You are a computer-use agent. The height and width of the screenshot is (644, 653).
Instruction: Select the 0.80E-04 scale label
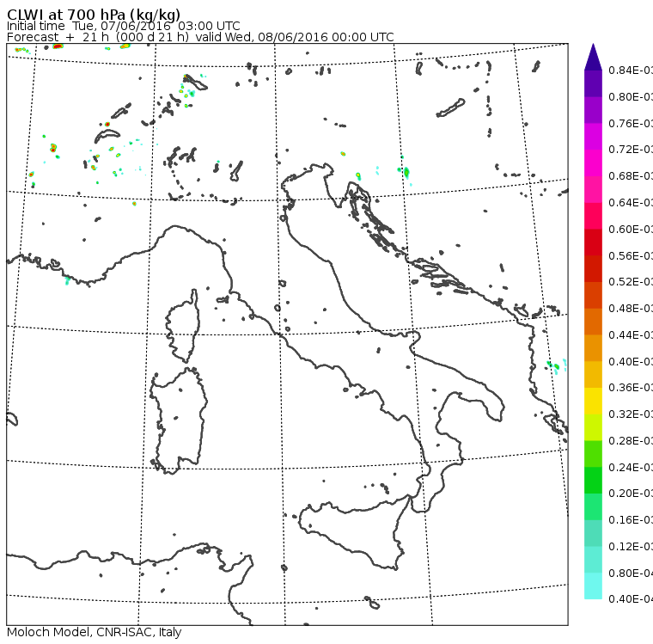point(631,573)
